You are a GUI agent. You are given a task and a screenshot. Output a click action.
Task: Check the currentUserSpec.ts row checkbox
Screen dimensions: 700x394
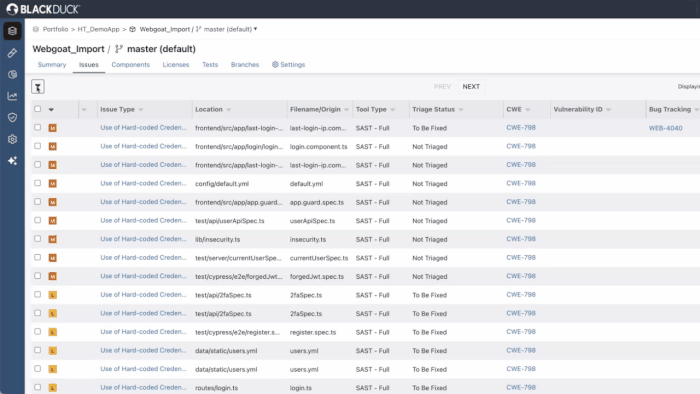point(38,257)
